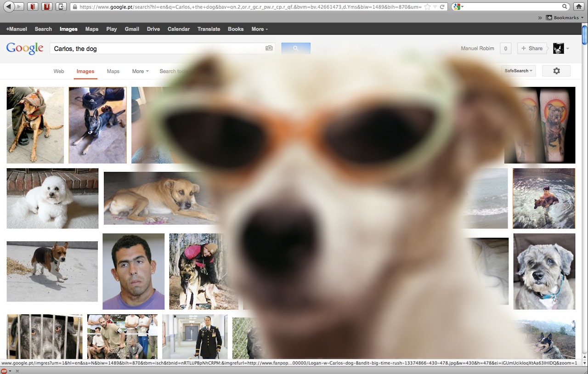Open Translate from the Google bar
Screen dimensions: 588x374
coord(209,29)
